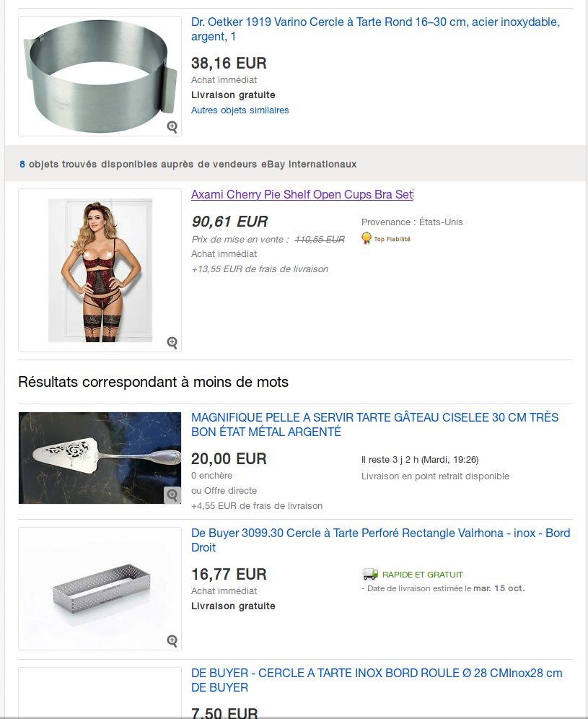588x719 pixels.
Task: Click the 20,00 EUR auction price
Action: pyautogui.click(x=229, y=458)
